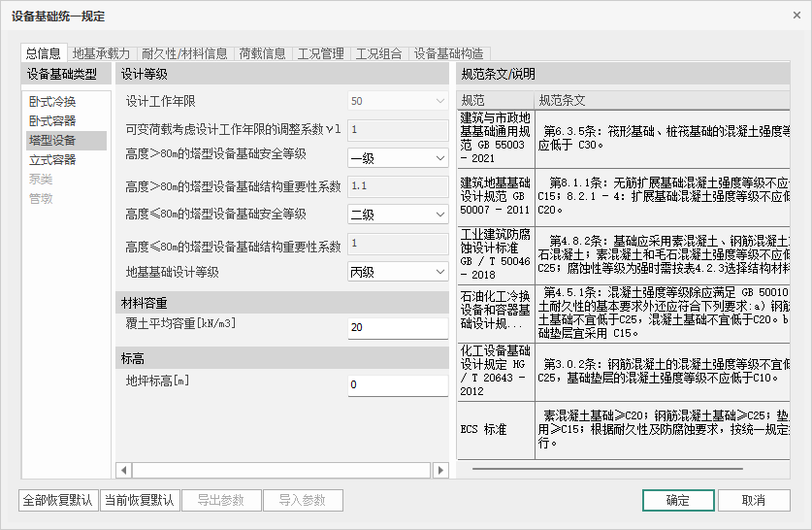This screenshot has width=812, height=530.
Task: Click the 覆土平均容重 input field
Action: (x=397, y=328)
